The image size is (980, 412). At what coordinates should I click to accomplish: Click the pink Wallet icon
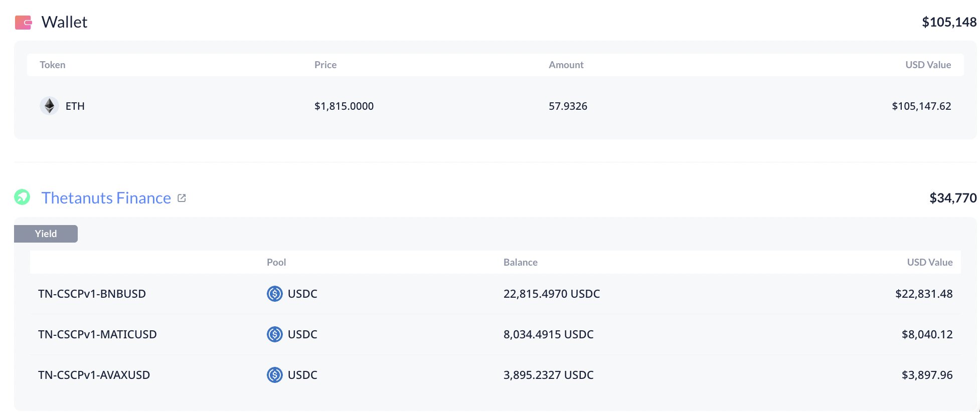(24, 23)
